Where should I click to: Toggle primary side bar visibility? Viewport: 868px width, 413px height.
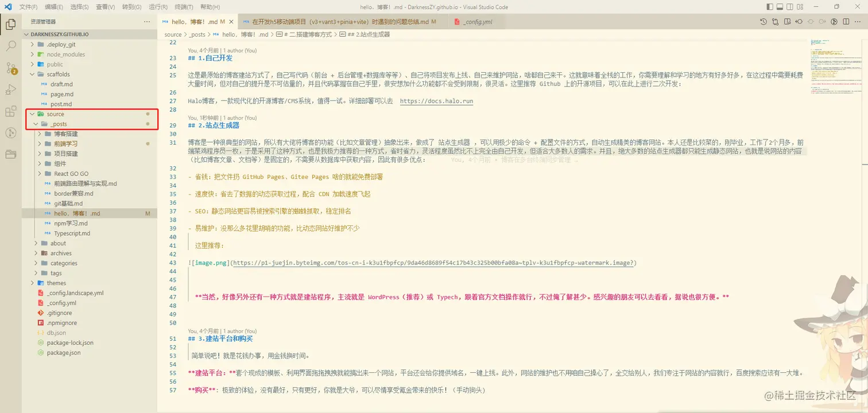point(771,7)
